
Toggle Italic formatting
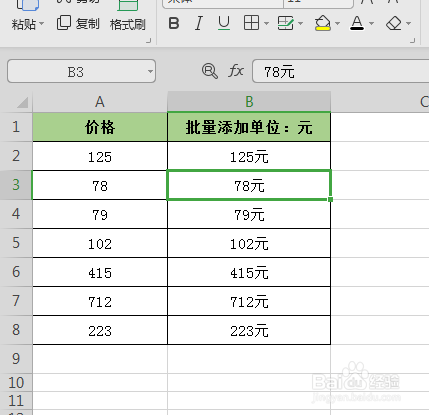[199, 23]
